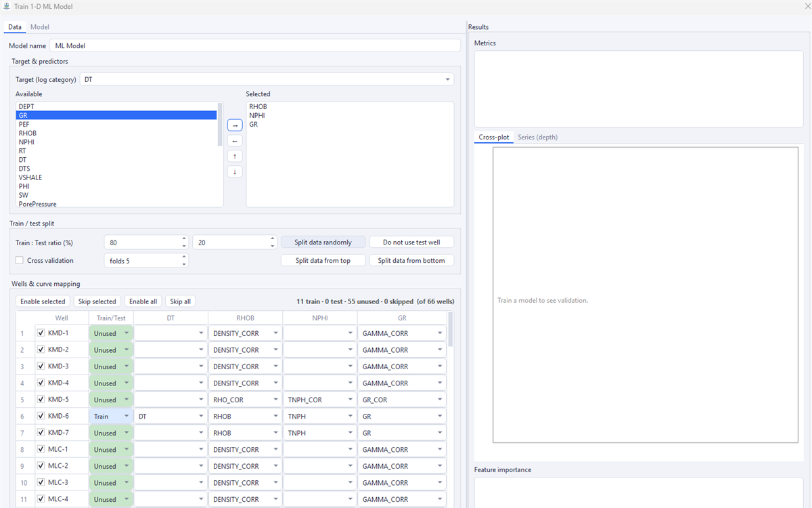Switch to the Model tab

39,27
